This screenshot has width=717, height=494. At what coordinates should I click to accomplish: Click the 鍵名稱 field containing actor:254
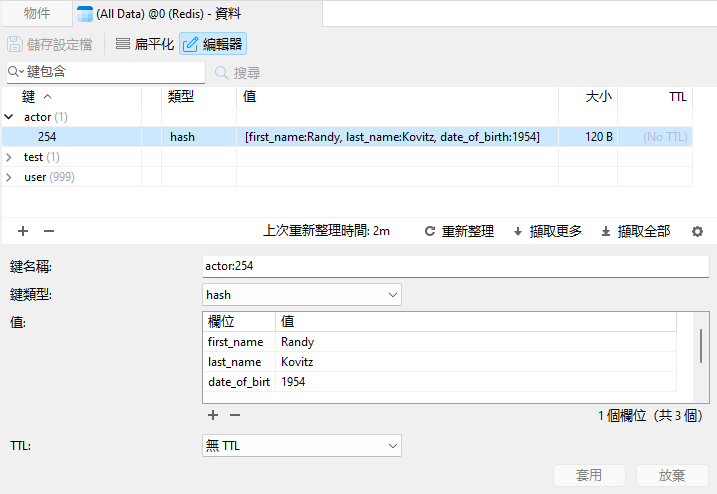[454, 267]
